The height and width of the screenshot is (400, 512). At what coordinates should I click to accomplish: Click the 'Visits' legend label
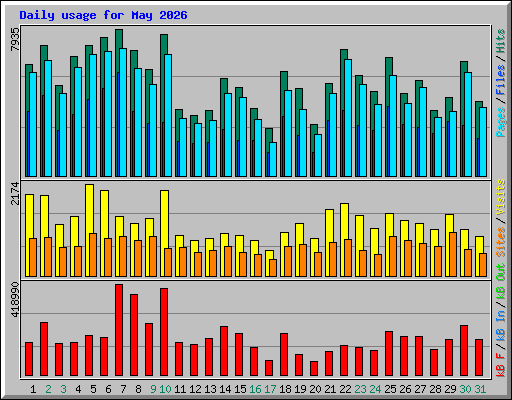tap(501, 197)
